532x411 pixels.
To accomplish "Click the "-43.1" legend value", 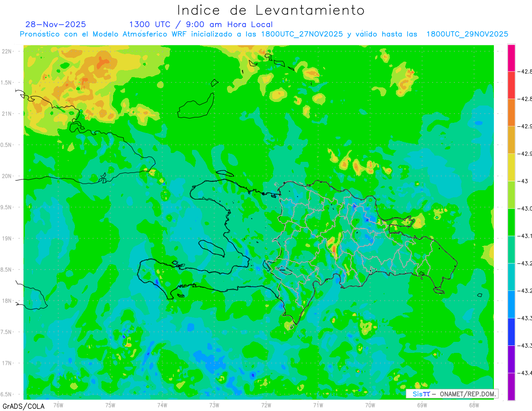I will (525, 236).
